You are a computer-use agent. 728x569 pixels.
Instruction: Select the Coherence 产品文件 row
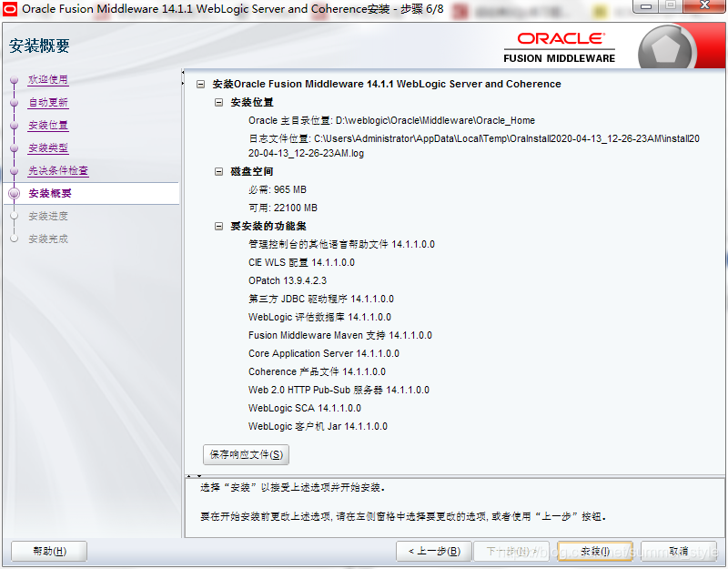(317, 371)
